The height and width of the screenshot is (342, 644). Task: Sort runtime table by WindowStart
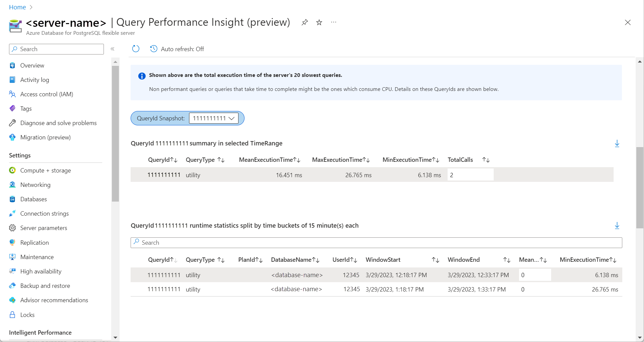435,260
